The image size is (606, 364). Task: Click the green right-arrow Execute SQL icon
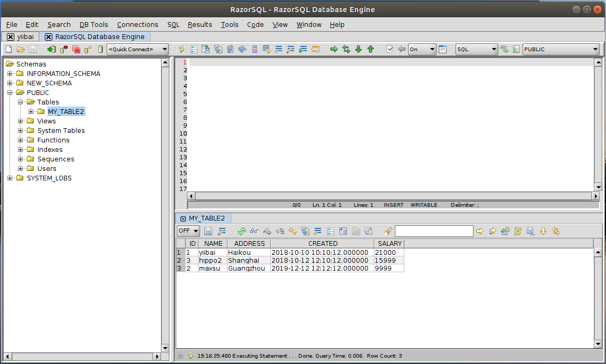tap(334, 49)
